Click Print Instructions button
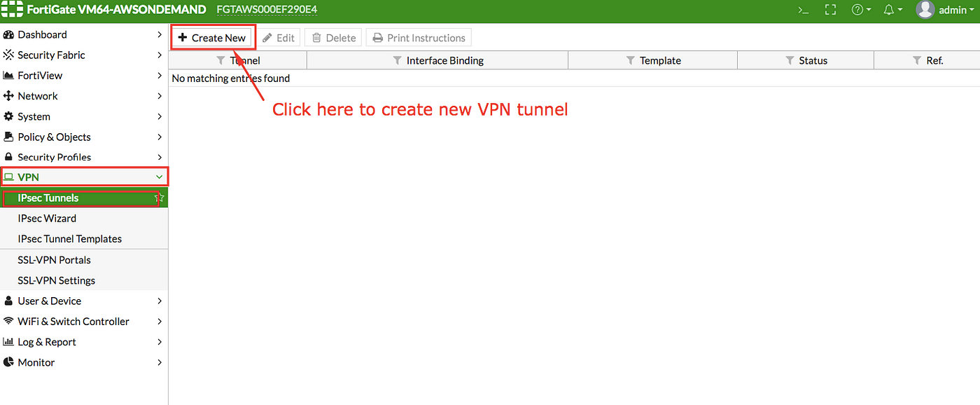The height and width of the screenshot is (405, 980). (419, 38)
